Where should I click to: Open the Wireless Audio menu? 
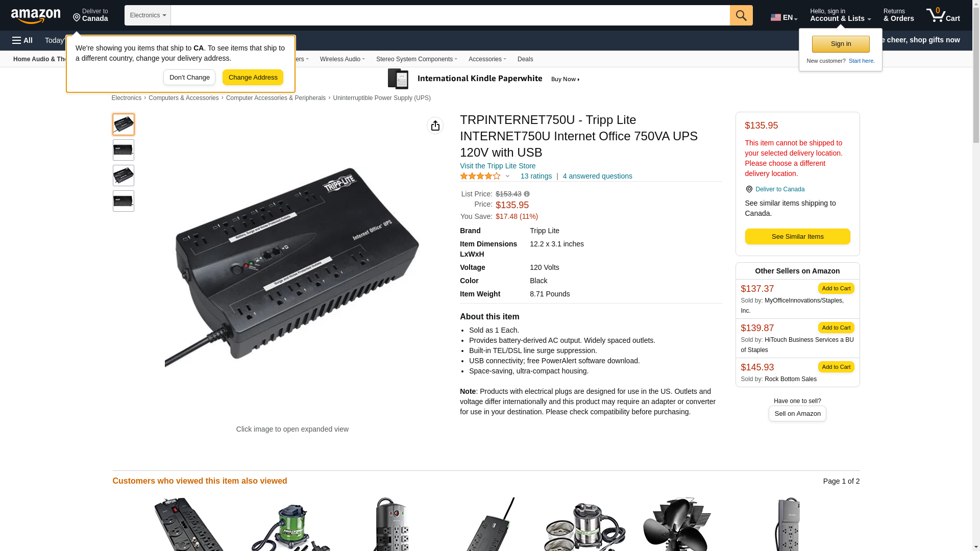coord(342,59)
